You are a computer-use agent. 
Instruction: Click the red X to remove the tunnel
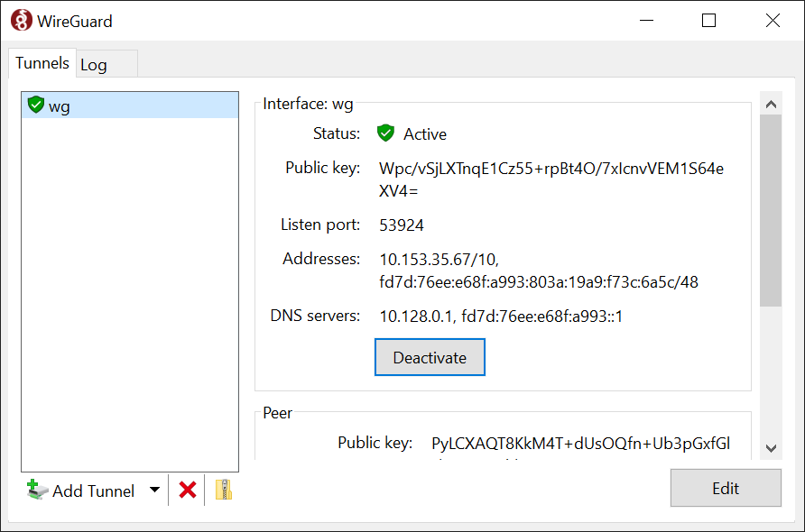point(187,490)
